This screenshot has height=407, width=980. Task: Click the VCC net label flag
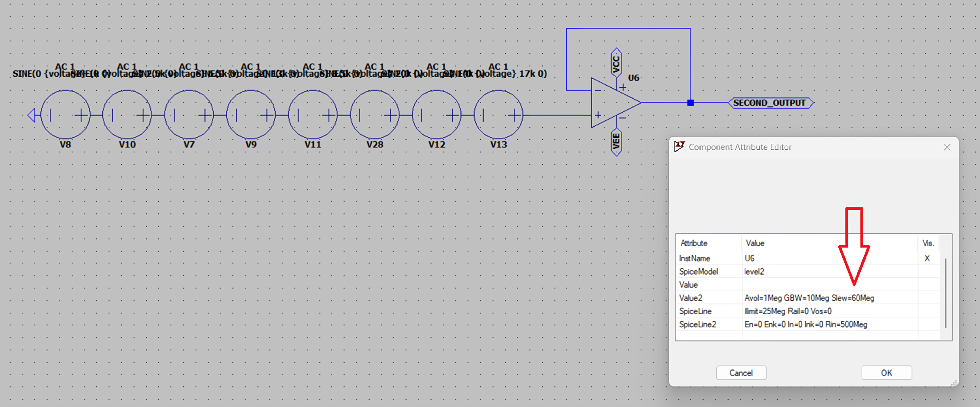[x=616, y=63]
